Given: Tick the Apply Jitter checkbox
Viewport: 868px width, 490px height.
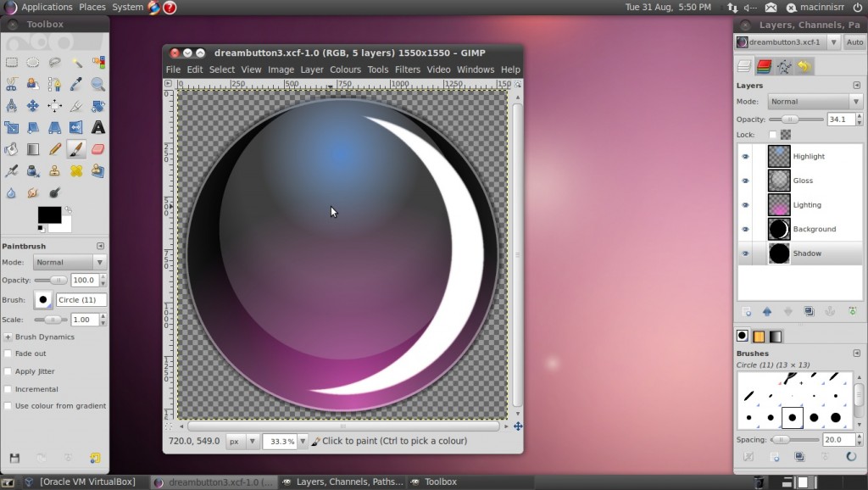Looking at the screenshot, I should [8, 371].
